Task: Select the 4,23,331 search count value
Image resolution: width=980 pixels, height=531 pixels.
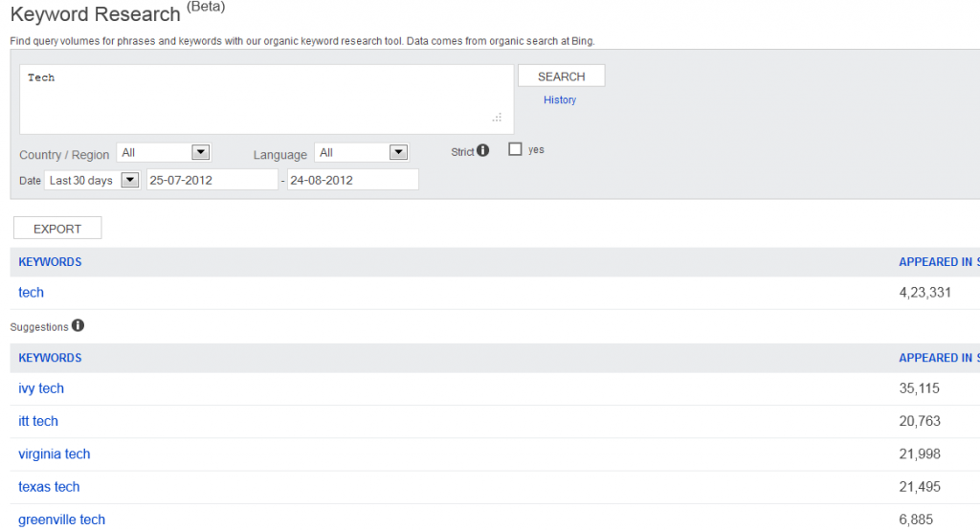Action: point(925,293)
